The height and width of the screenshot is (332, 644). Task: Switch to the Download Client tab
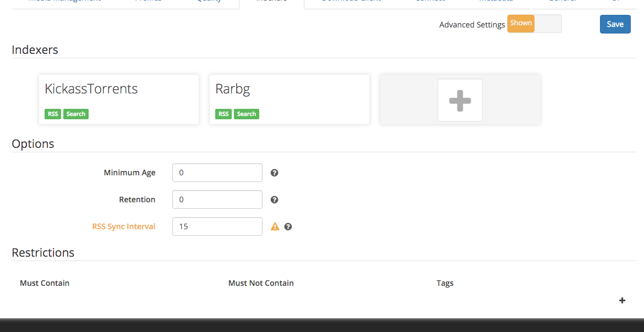pyautogui.click(x=351, y=2)
